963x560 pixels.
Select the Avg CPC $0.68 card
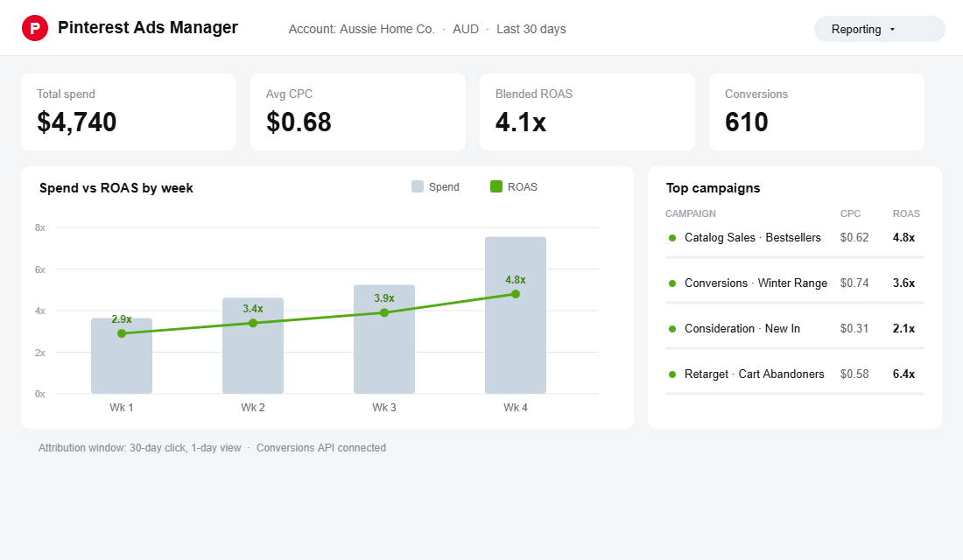point(358,112)
